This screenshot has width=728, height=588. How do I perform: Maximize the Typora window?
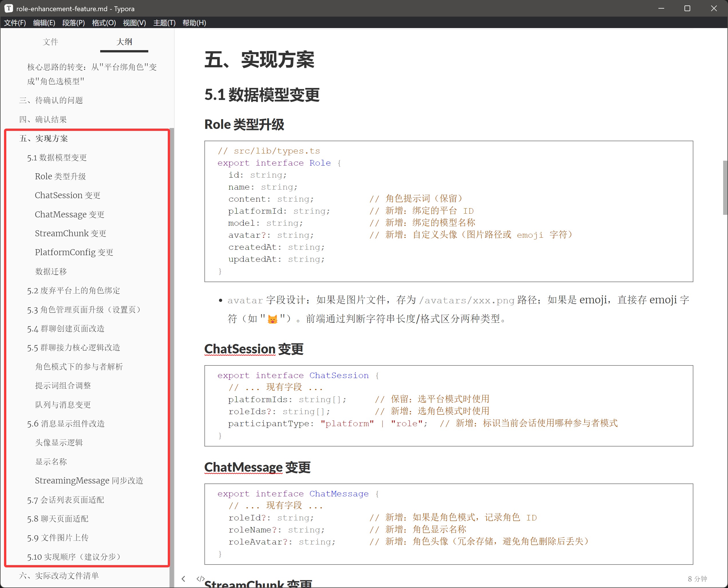tap(687, 9)
